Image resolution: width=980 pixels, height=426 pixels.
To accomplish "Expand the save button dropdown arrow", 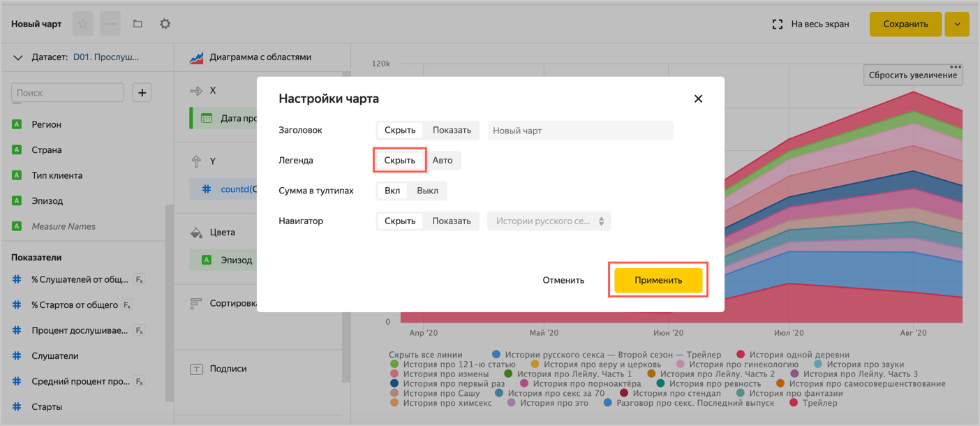I will [x=957, y=24].
